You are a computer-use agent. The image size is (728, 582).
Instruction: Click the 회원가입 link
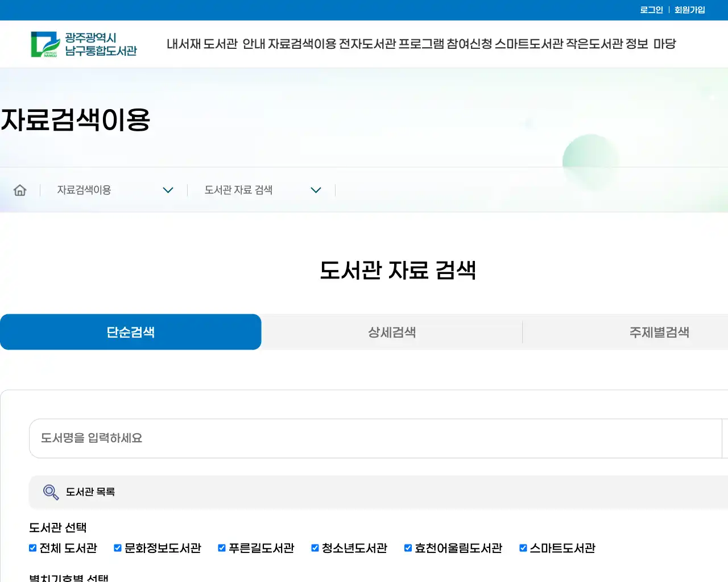coord(689,9)
